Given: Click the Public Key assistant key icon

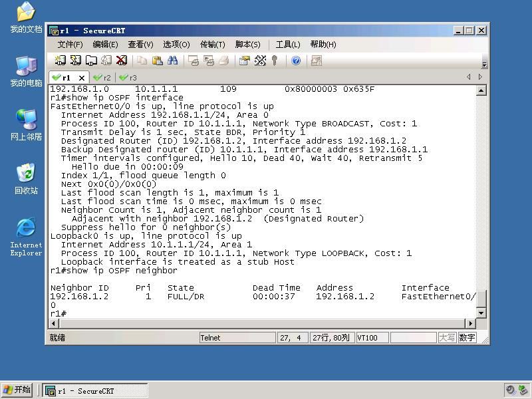Looking at the screenshot, I should 275,61.
